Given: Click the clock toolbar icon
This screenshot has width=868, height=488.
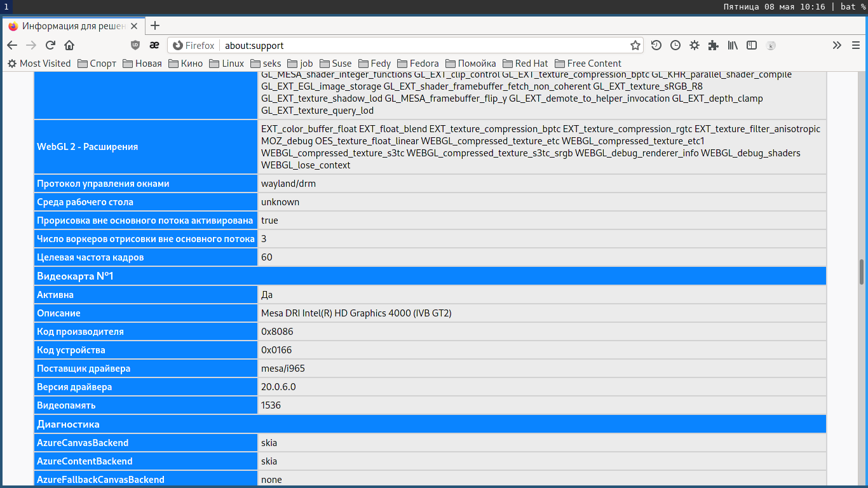Looking at the screenshot, I should 675,45.
